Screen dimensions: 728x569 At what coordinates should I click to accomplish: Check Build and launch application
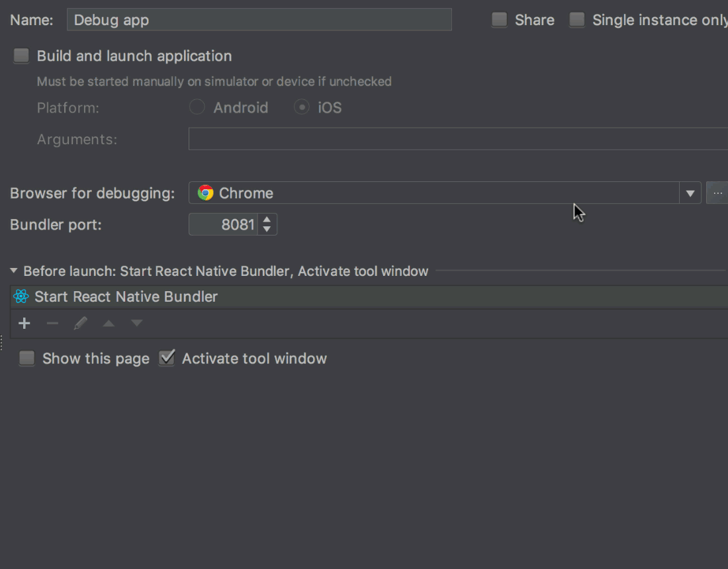tap(21, 56)
